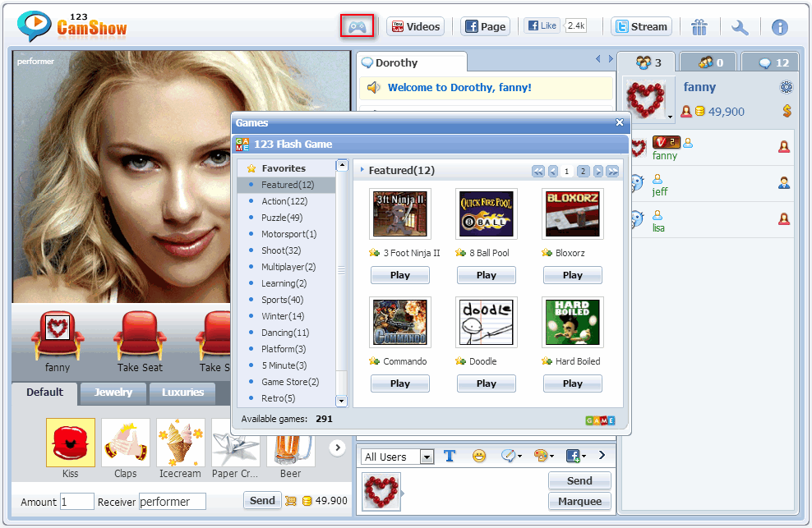Open the emoji smiley picker

pos(478,456)
